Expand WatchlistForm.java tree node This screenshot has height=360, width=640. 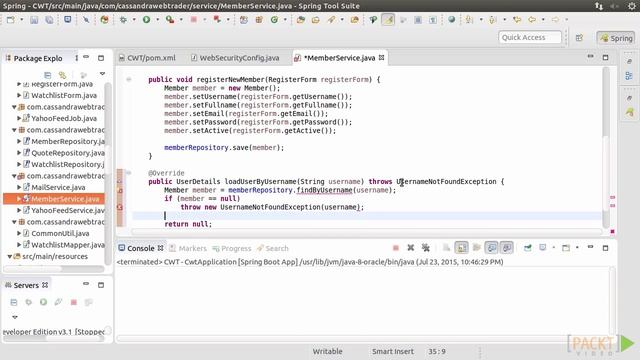(x=19, y=95)
